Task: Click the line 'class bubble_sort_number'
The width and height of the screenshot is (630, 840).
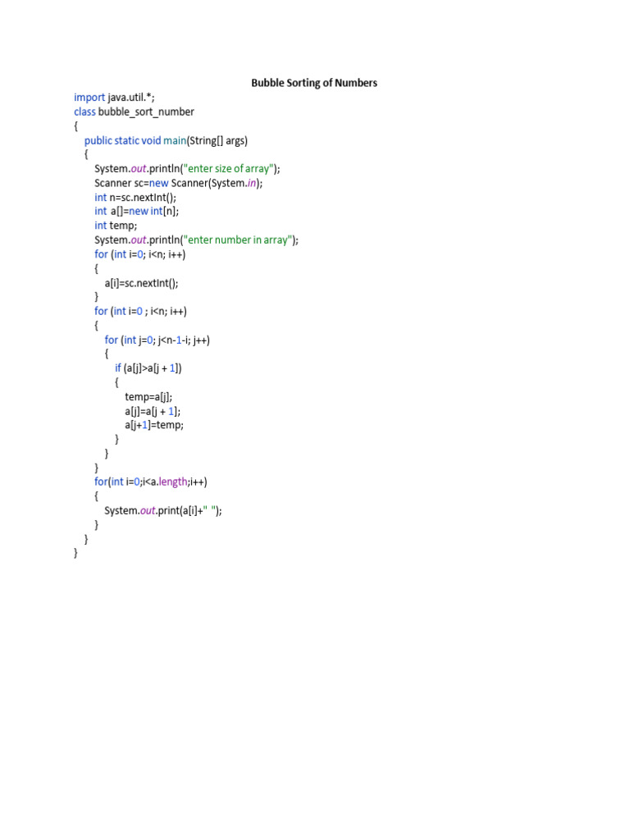Action: [x=134, y=112]
